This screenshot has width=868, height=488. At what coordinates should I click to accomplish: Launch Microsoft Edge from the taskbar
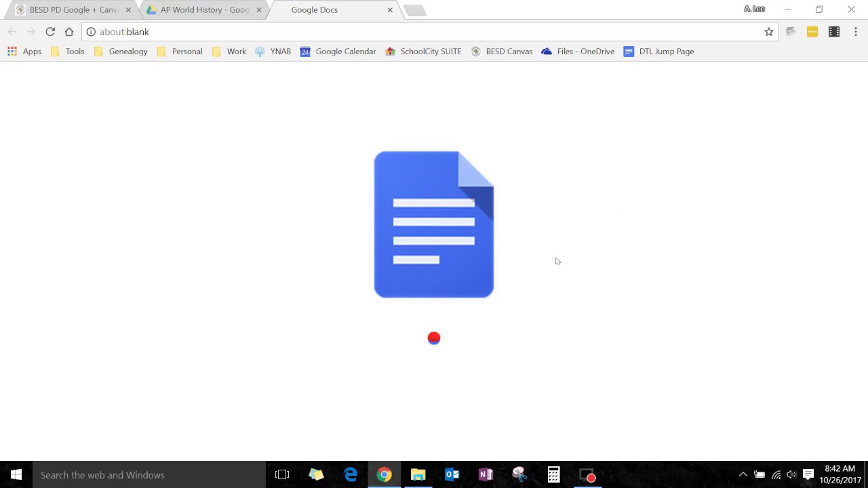(x=350, y=475)
